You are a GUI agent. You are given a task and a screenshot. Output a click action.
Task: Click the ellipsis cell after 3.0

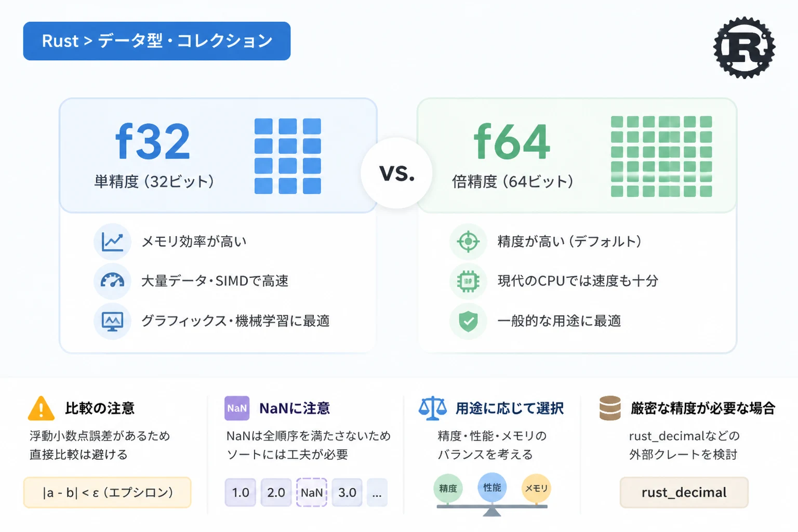377,493
